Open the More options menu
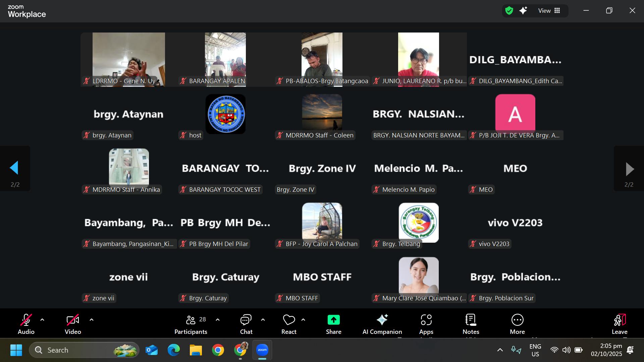Image resolution: width=644 pixels, height=362 pixels. (517, 324)
